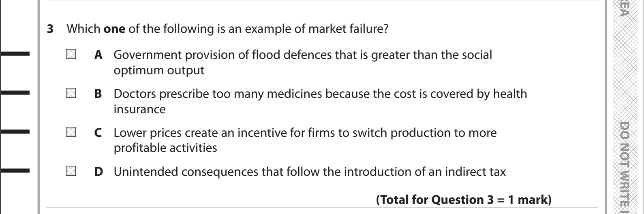
Task: Click the black margin bar beside option D
Action: coord(15,171)
